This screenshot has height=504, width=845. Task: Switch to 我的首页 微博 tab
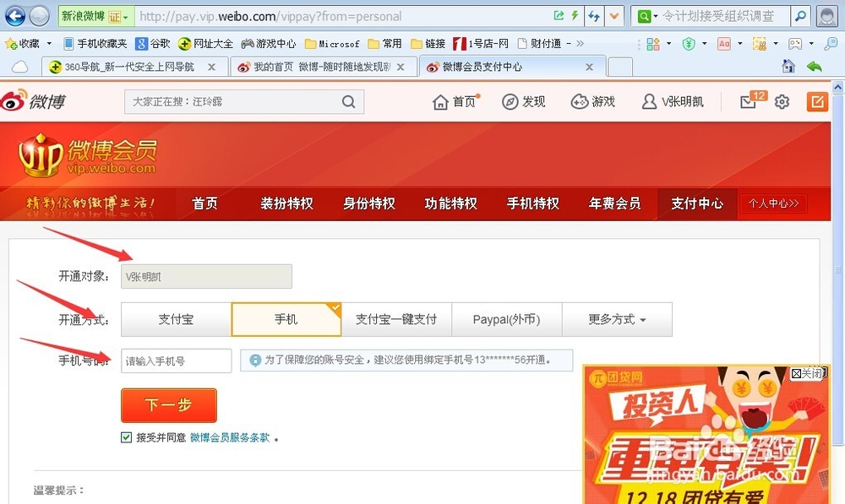pyautogui.click(x=324, y=67)
